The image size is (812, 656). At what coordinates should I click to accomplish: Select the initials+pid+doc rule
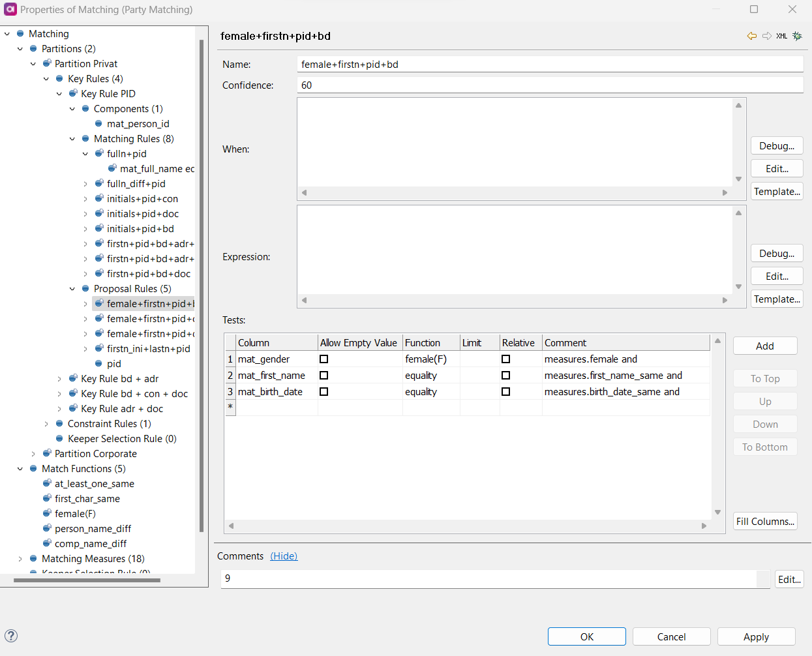click(x=143, y=213)
